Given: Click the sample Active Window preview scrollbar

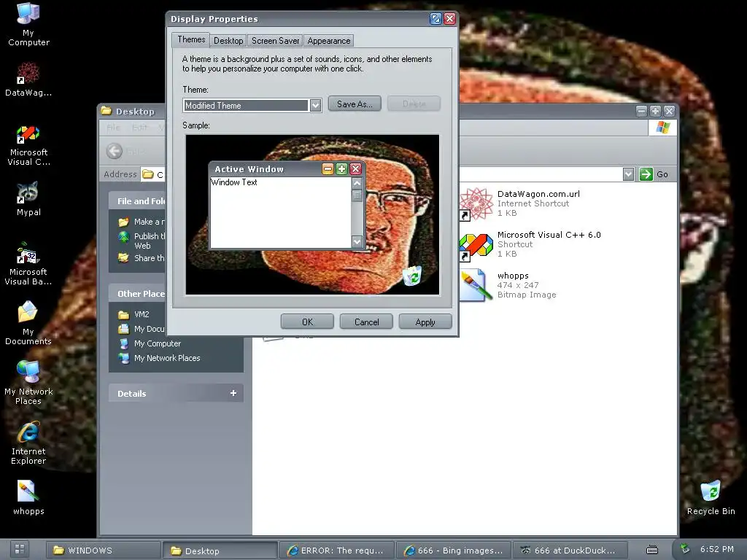Looking at the screenshot, I should click(x=357, y=212).
